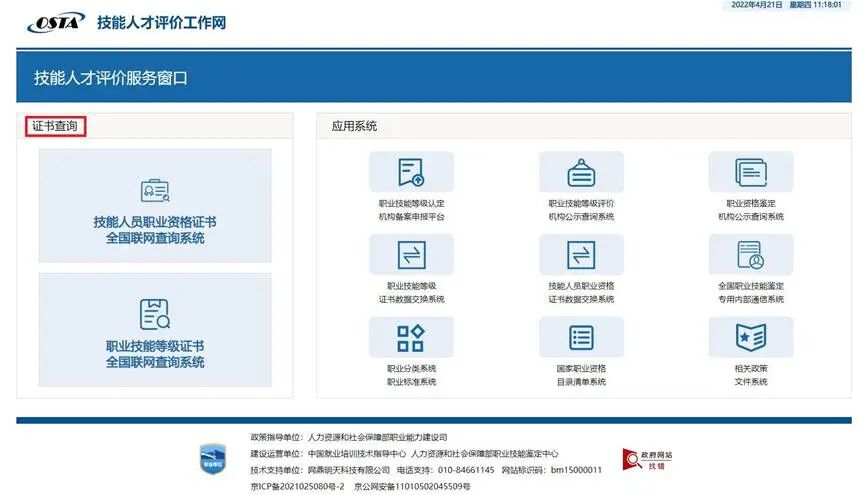
Task: Open 相关政策 文件系统 label
Action: tap(750, 375)
